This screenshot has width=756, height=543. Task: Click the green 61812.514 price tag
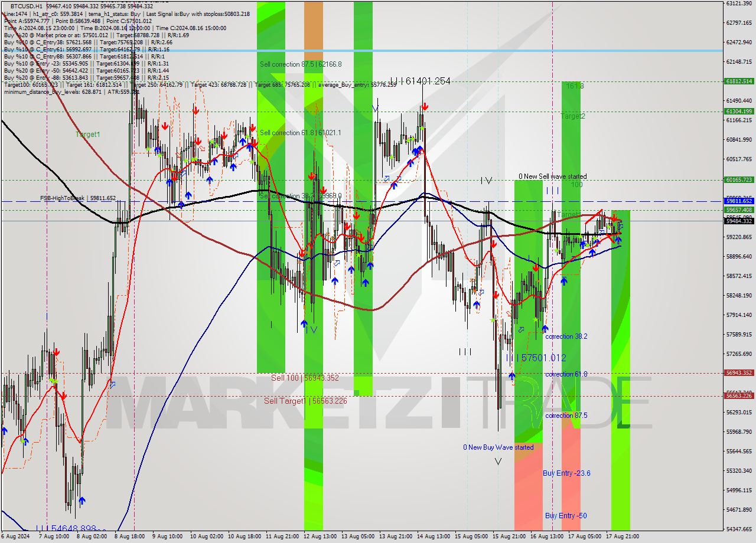click(x=739, y=81)
